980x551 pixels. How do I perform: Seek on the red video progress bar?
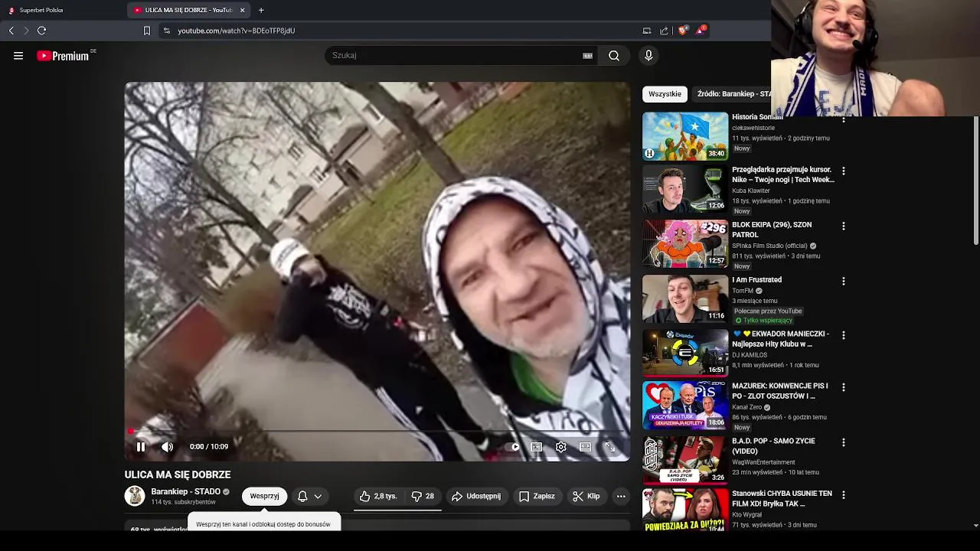click(377, 432)
